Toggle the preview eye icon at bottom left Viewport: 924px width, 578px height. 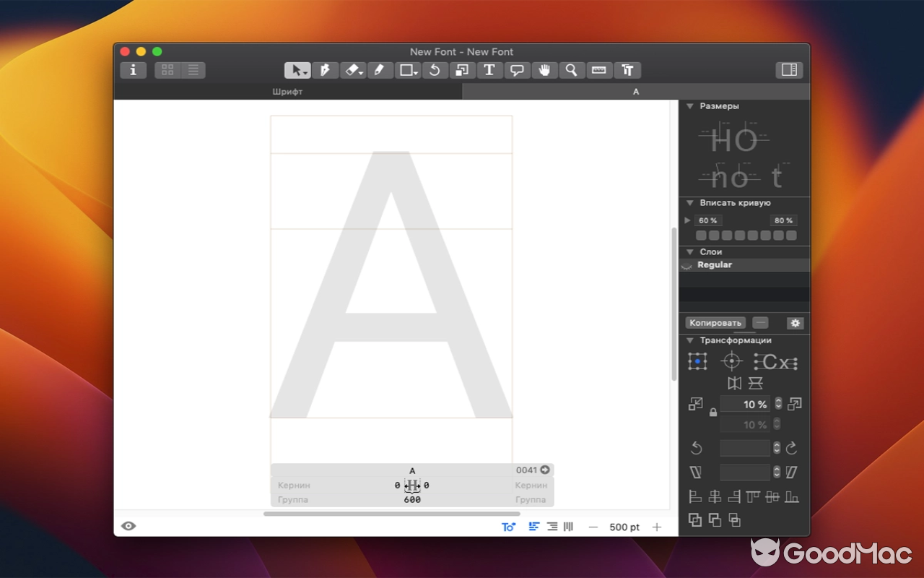click(128, 526)
